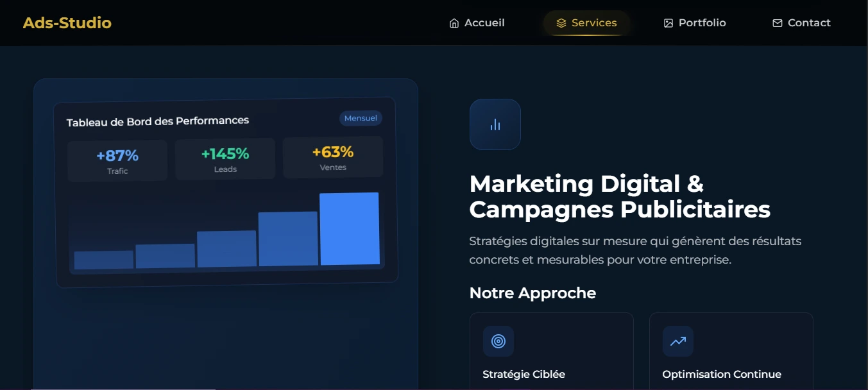Screen dimensions: 868x390
Task: Click the +63% Ventes stat card
Action: 333,157
